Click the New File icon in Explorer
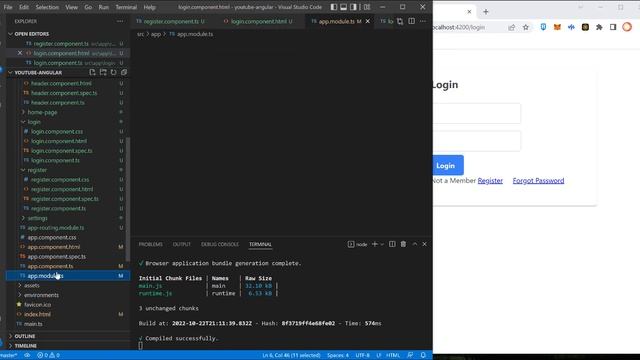 click(92, 72)
